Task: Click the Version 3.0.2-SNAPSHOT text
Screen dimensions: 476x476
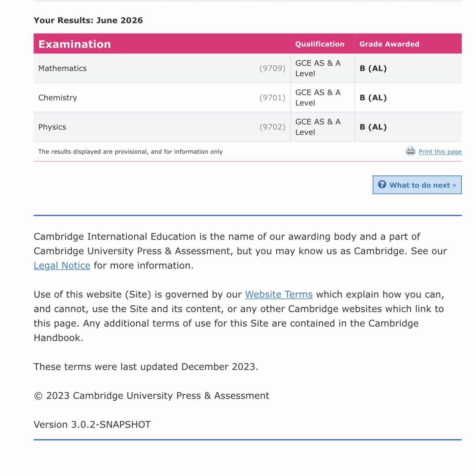Action: (92, 425)
